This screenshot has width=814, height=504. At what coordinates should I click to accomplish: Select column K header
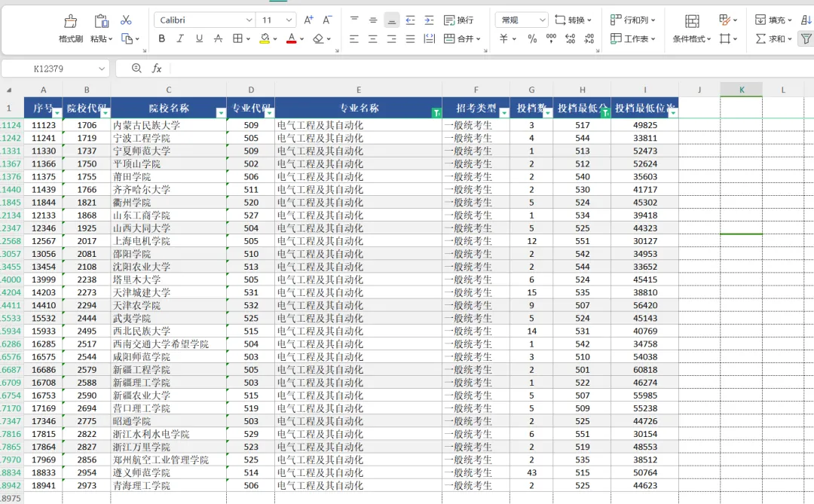click(742, 90)
